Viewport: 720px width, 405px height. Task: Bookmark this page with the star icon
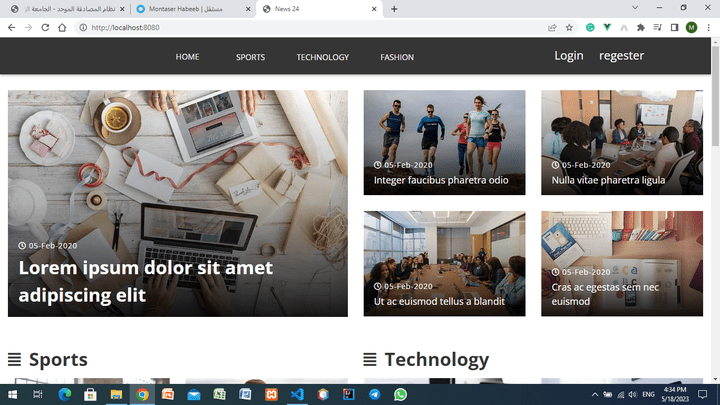569,28
